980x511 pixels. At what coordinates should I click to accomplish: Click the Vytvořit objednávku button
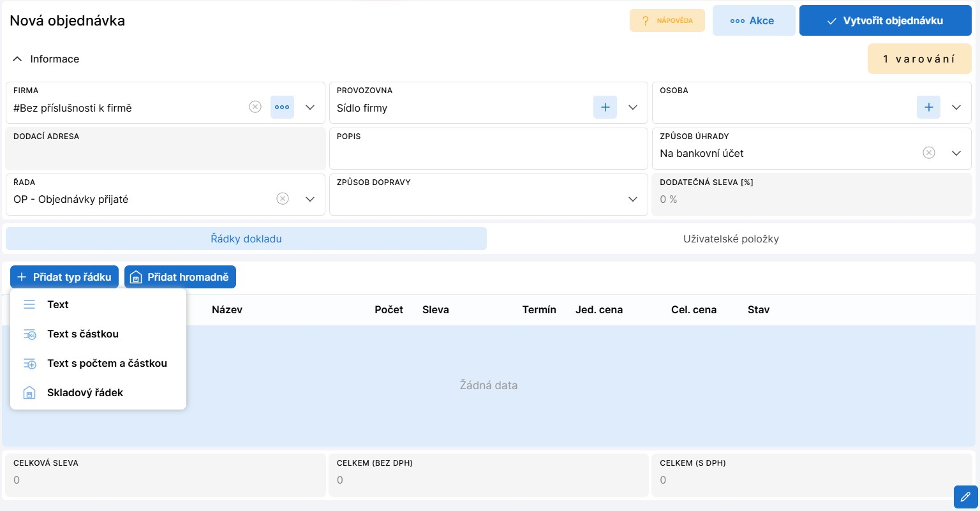(886, 20)
